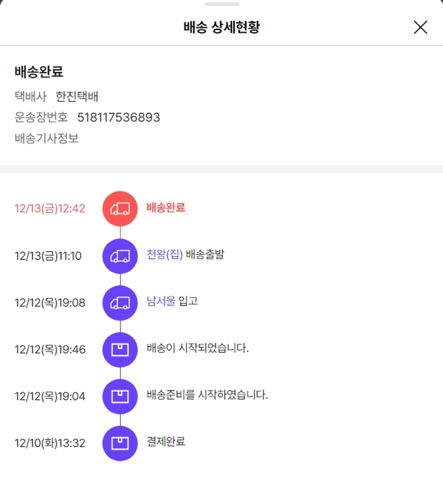Image resolution: width=443 pixels, height=504 pixels.
Task: Click the 배송 상세현황 header title
Action: tap(221, 28)
